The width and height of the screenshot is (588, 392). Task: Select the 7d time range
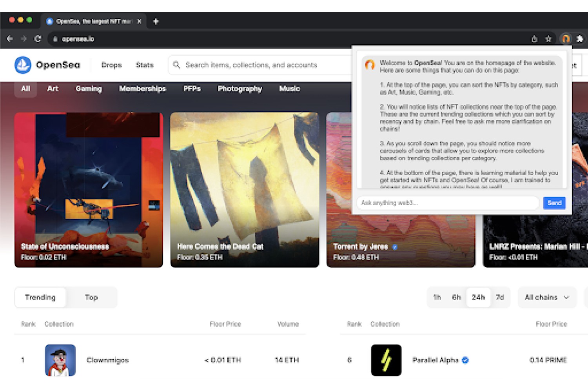pos(500,297)
